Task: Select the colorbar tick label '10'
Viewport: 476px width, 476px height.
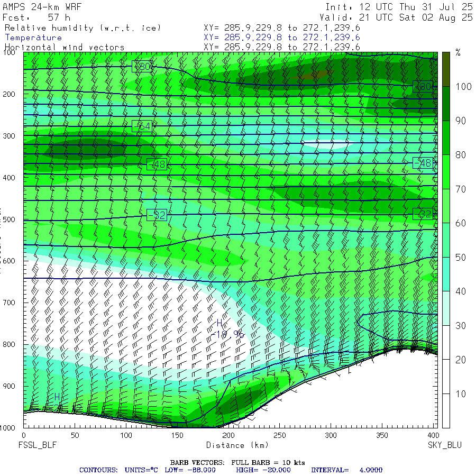Action: [x=461, y=394]
